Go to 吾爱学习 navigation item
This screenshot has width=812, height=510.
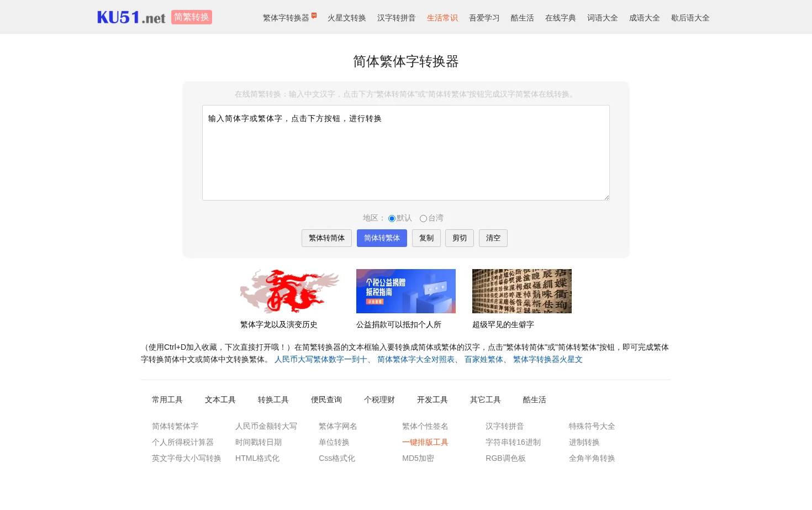coord(484,18)
